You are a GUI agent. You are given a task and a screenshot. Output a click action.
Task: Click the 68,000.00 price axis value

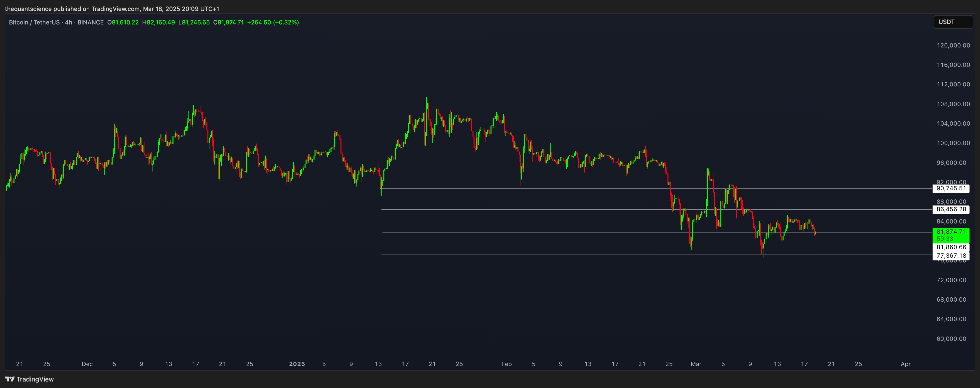[951, 300]
